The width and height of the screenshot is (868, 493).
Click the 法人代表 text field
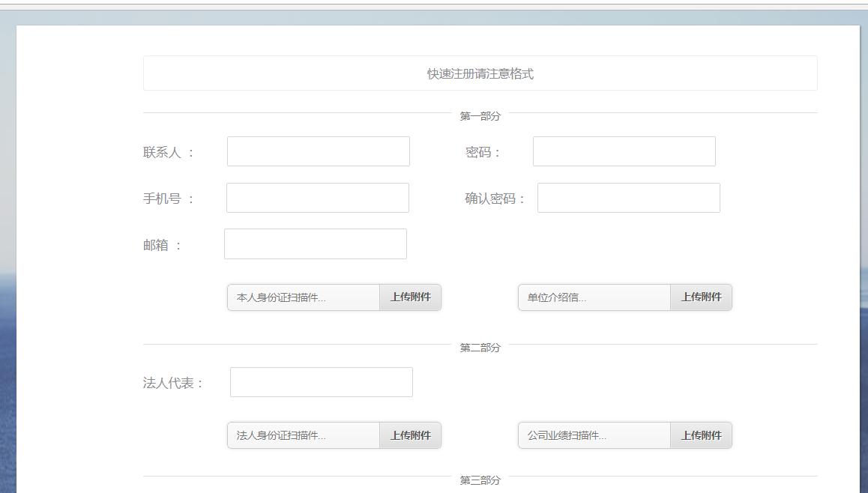[321, 382]
